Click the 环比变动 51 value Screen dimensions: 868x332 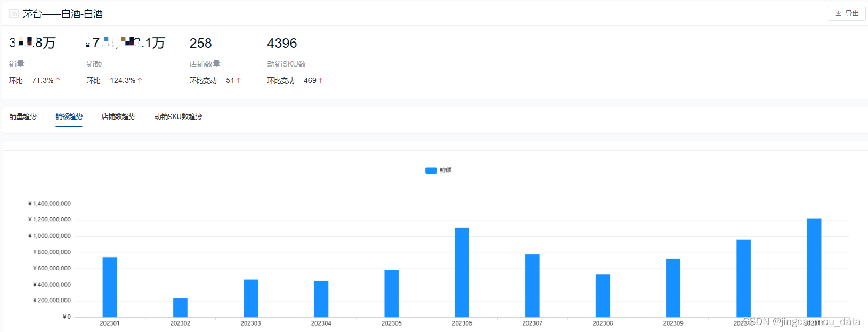230,80
